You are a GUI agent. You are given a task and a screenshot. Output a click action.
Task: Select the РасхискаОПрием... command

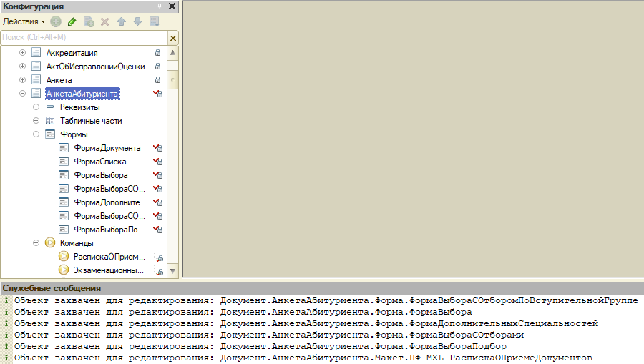[x=109, y=257]
